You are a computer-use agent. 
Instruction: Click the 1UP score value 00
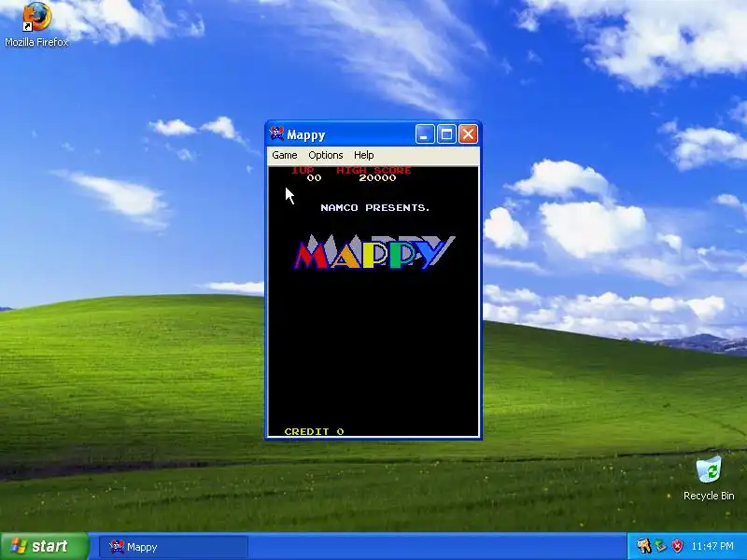coord(314,178)
